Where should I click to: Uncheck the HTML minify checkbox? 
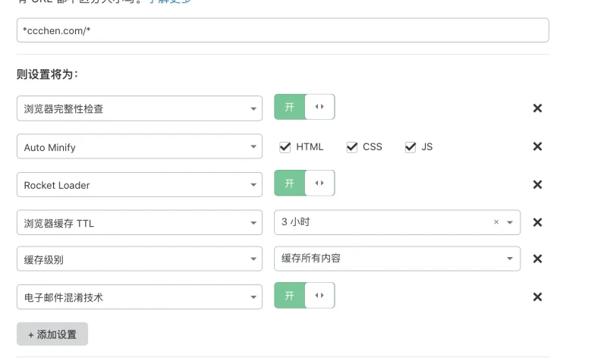click(x=285, y=146)
